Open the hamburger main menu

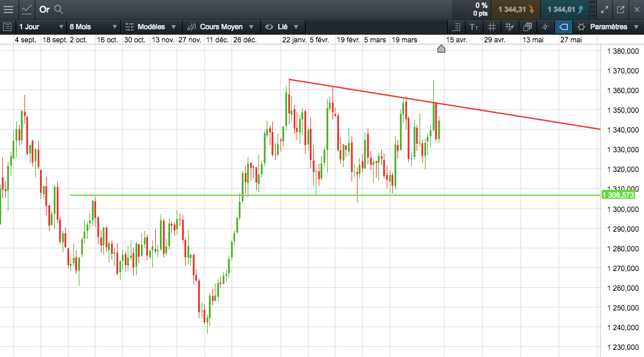(x=8, y=10)
